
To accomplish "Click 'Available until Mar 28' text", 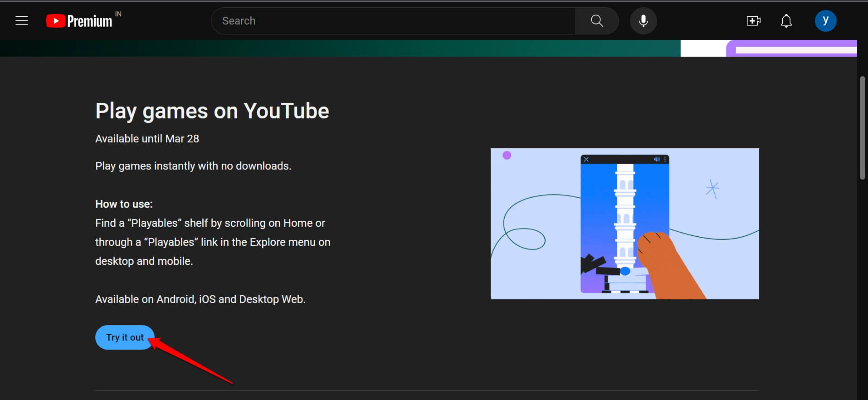I will click(147, 139).
